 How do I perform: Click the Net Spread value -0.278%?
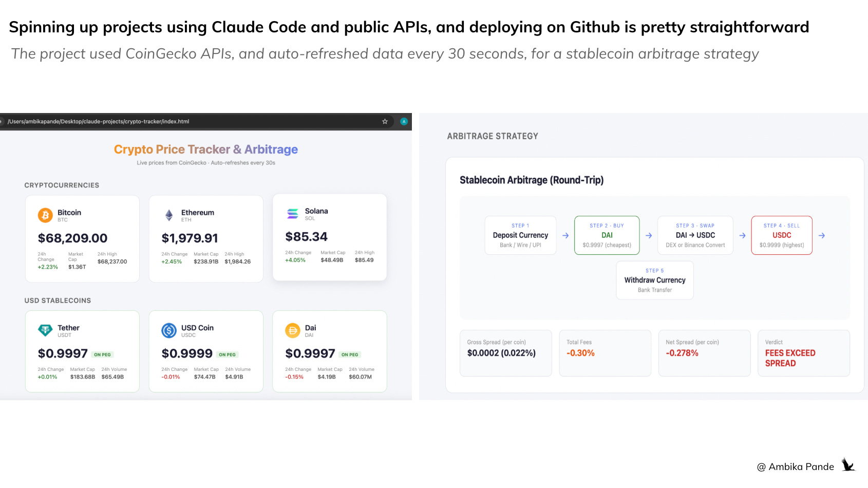(x=682, y=353)
